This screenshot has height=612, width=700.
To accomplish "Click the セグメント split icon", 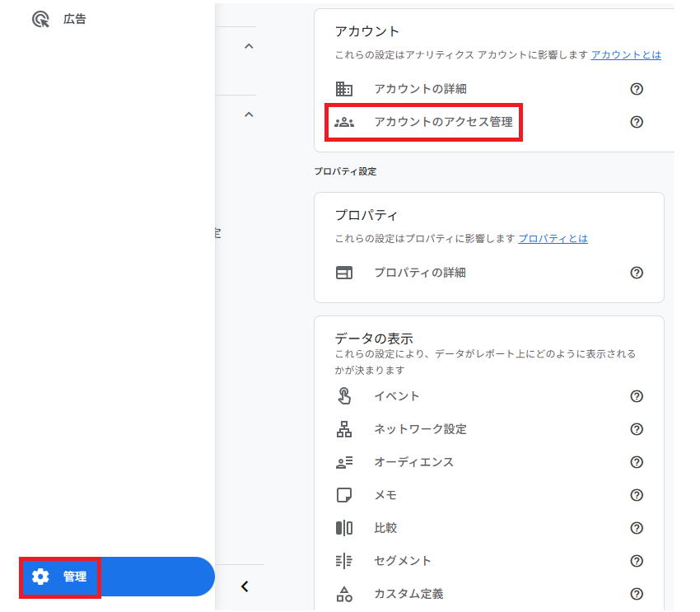I will (x=343, y=561).
